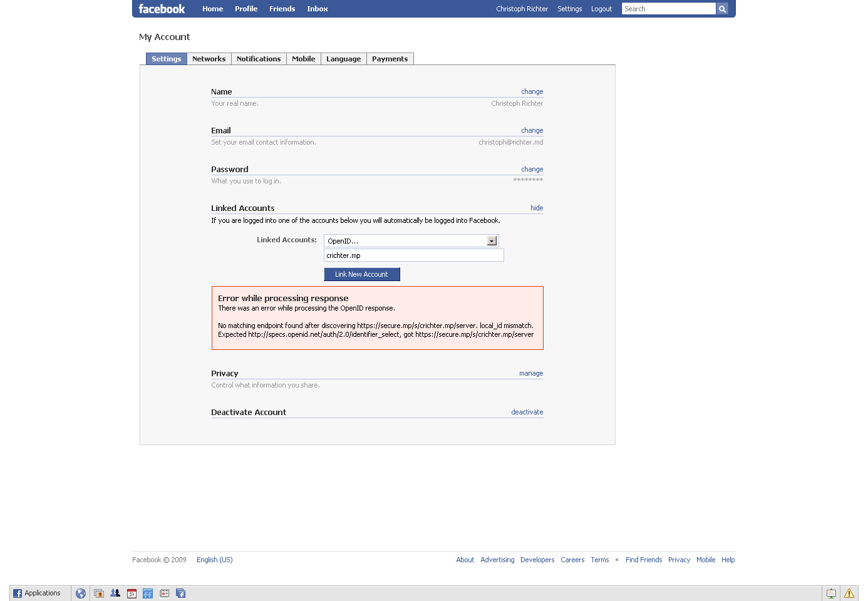Click the search magnifier icon

tap(722, 9)
